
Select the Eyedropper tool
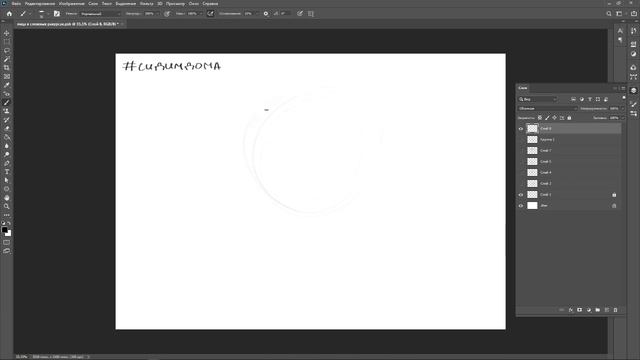(x=7, y=85)
